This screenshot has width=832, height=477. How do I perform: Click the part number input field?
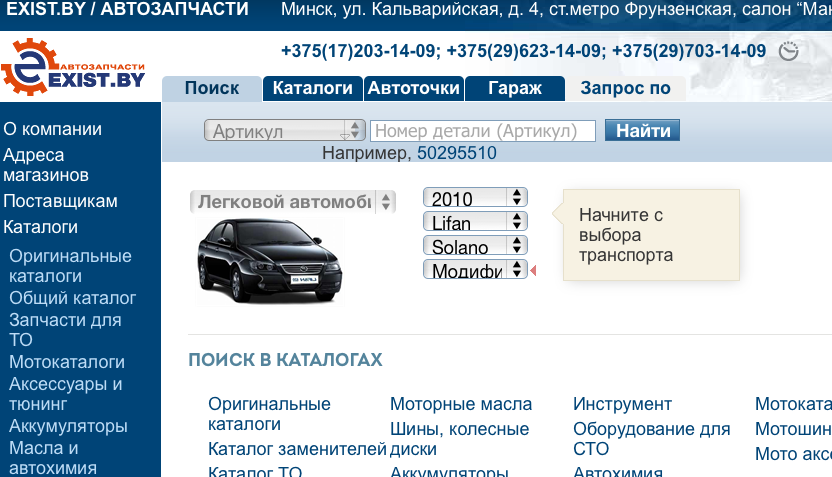(482, 131)
